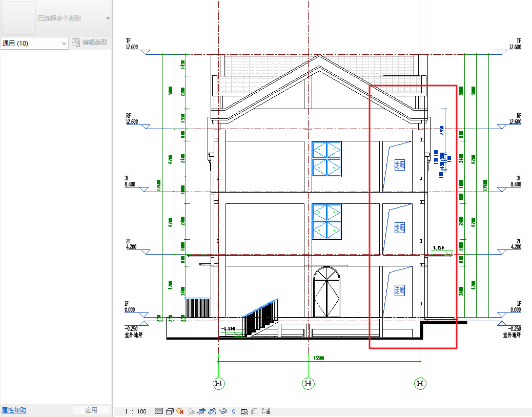Image resolution: width=532 pixels, height=417 pixels.
Task: Toggle the Sun Path off/on icon
Action: (180, 411)
